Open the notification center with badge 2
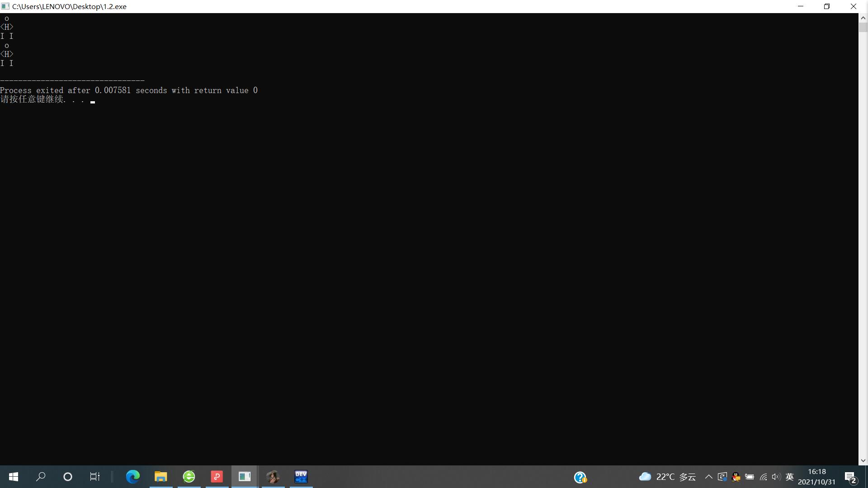 850,477
